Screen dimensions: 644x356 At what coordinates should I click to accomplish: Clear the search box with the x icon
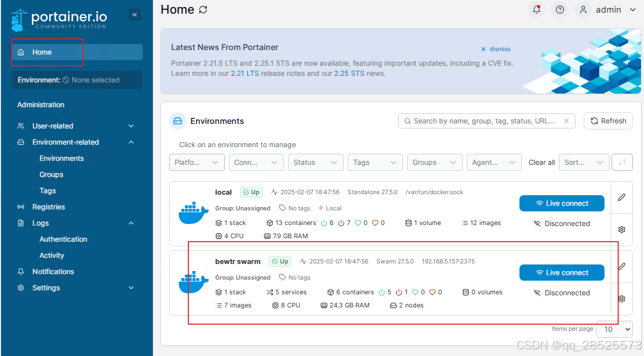[x=567, y=121]
